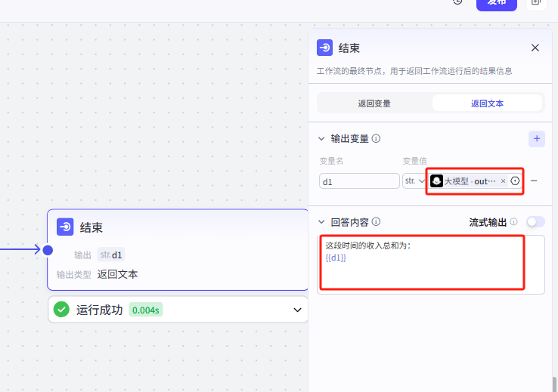
Task: Click the add output variable plus button
Action: (x=537, y=138)
